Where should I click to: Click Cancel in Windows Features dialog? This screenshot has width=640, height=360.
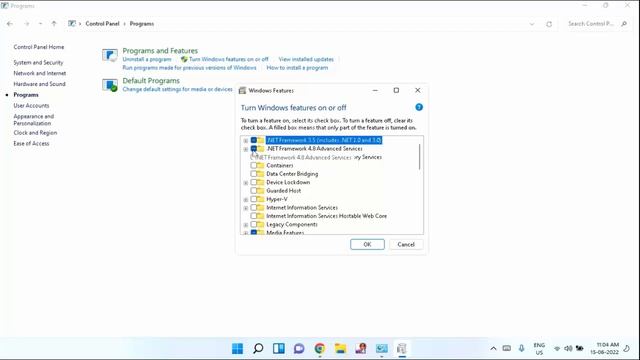coord(406,244)
